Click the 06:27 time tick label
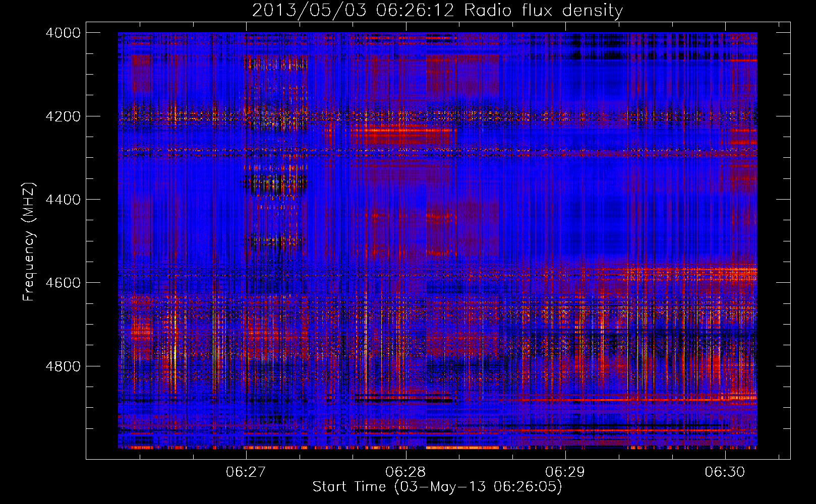 [246, 472]
